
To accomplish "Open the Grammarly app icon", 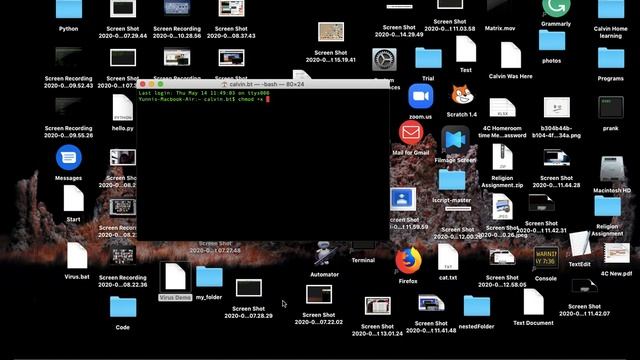I will (x=556, y=8).
